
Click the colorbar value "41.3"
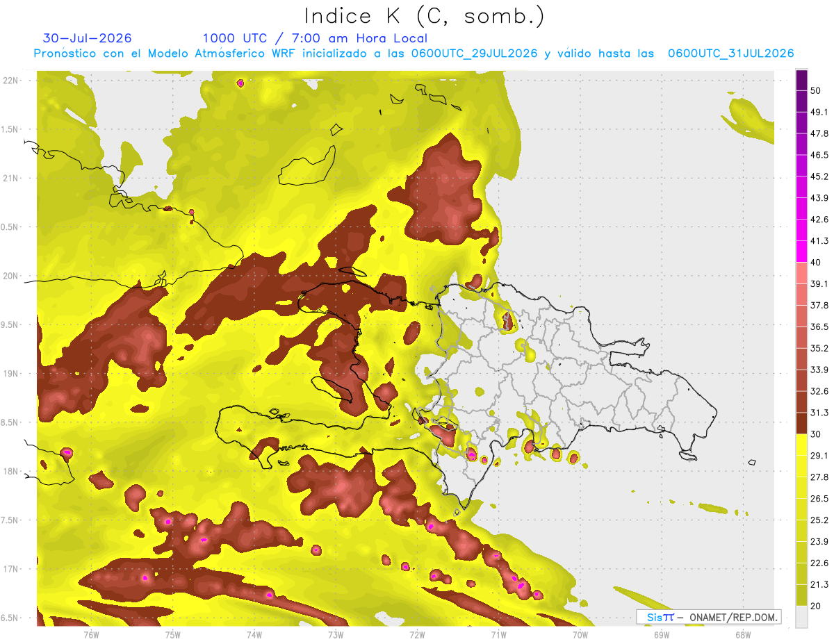click(819, 241)
